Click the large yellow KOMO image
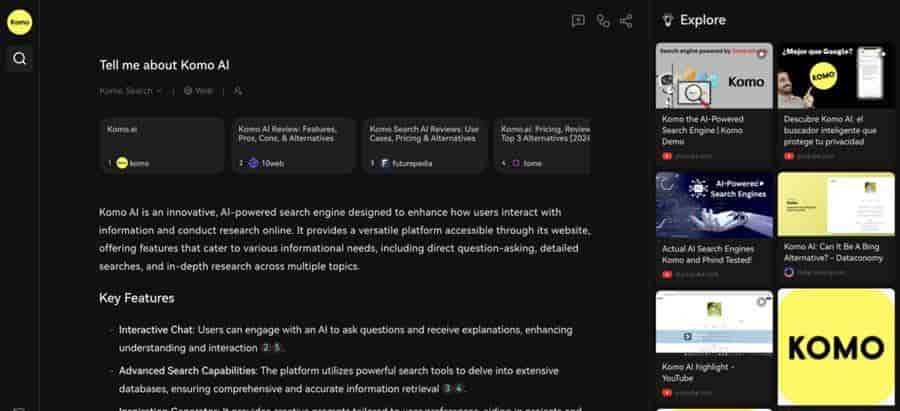Image resolution: width=900 pixels, height=411 pixels. (836, 348)
